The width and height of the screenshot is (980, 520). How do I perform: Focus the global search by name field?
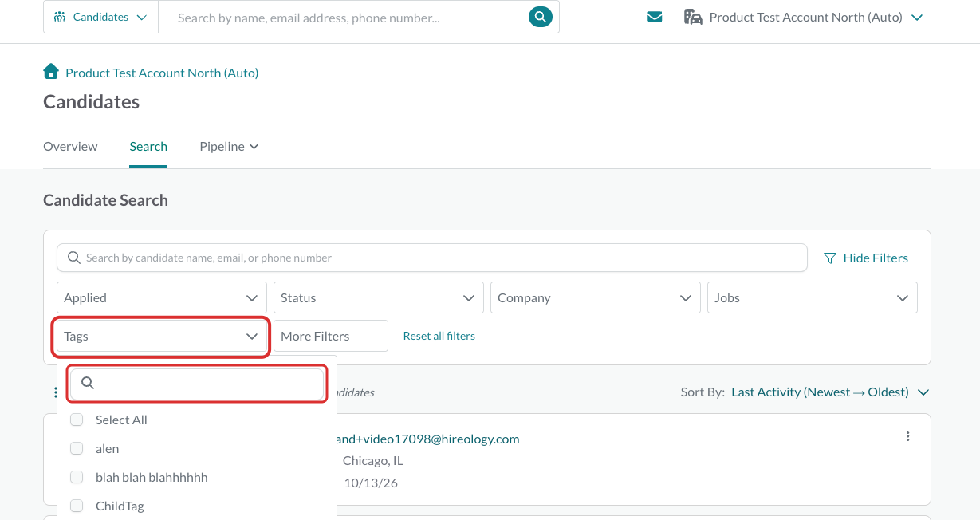pyautogui.click(x=343, y=17)
